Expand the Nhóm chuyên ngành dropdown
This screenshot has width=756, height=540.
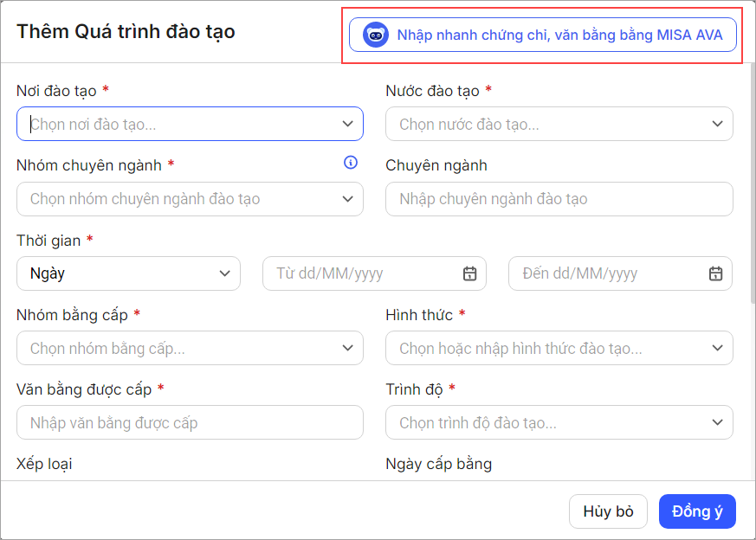347,199
